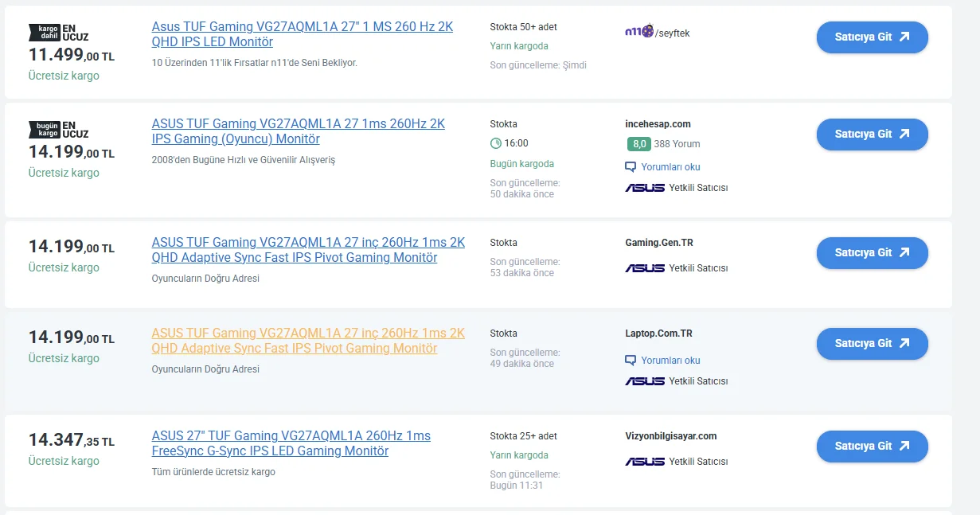Screen dimensions: 980x515
Task: Click the speech bubble icon in Laptop.Com.TR row
Action: tap(631, 361)
